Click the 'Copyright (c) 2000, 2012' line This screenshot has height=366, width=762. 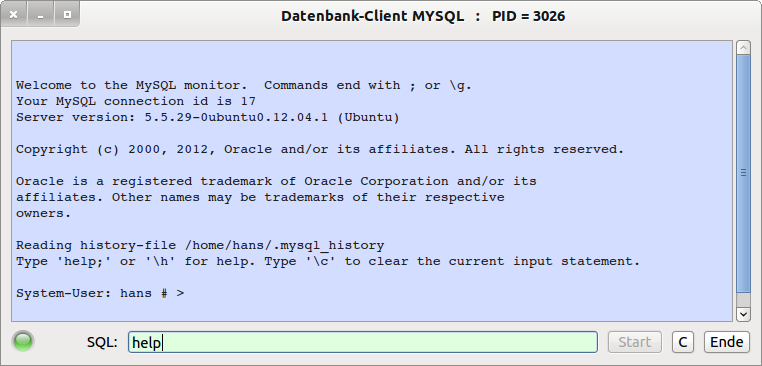pyautogui.click(x=320, y=150)
